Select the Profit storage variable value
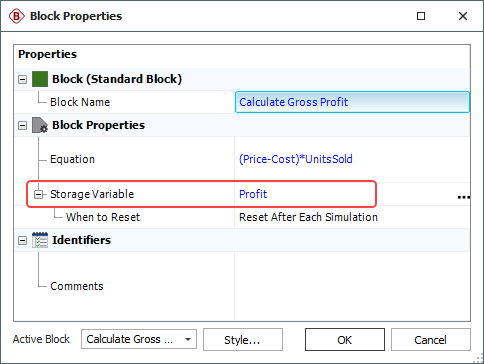This screenshot has width=484, height=364. click(x=253, y=194)
